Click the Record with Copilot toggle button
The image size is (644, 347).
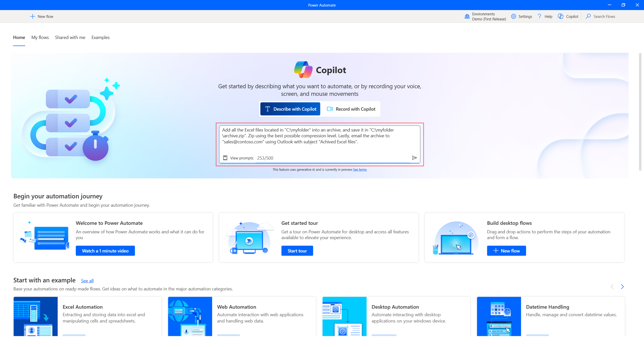click(351, 109)
